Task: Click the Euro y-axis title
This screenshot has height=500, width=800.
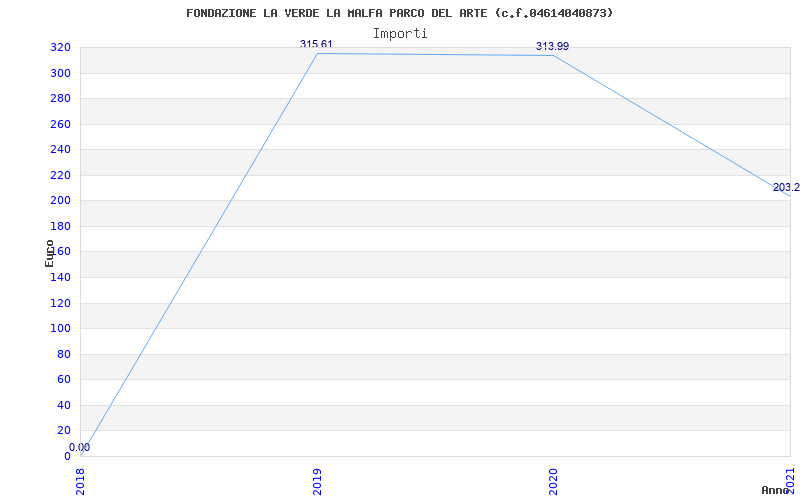Action: pos(49,253)
